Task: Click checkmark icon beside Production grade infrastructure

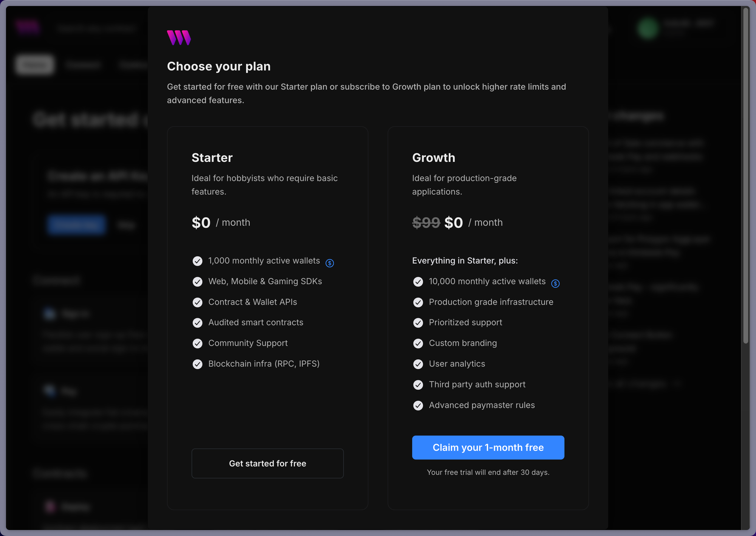Action: click(x=418, y=302)
